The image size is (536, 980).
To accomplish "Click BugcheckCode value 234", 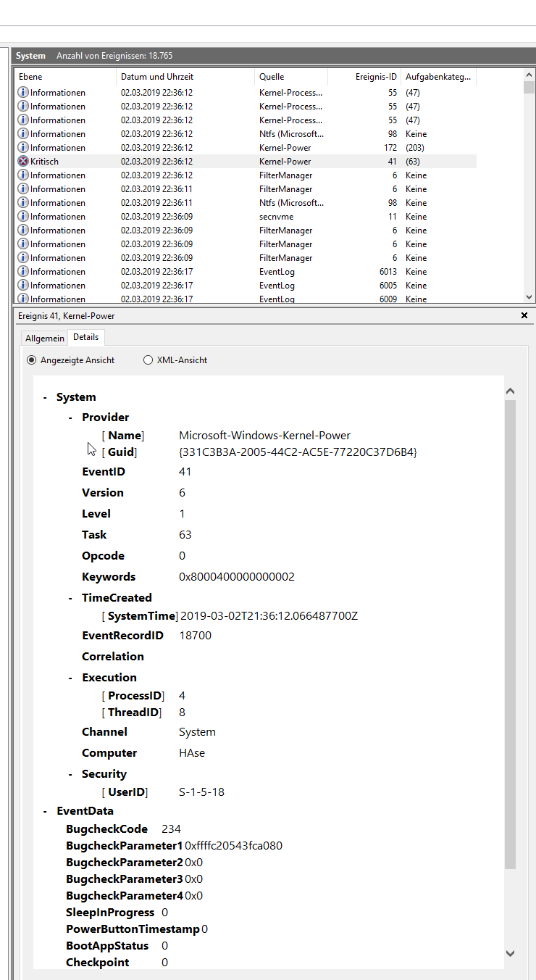I will point(171,829).
